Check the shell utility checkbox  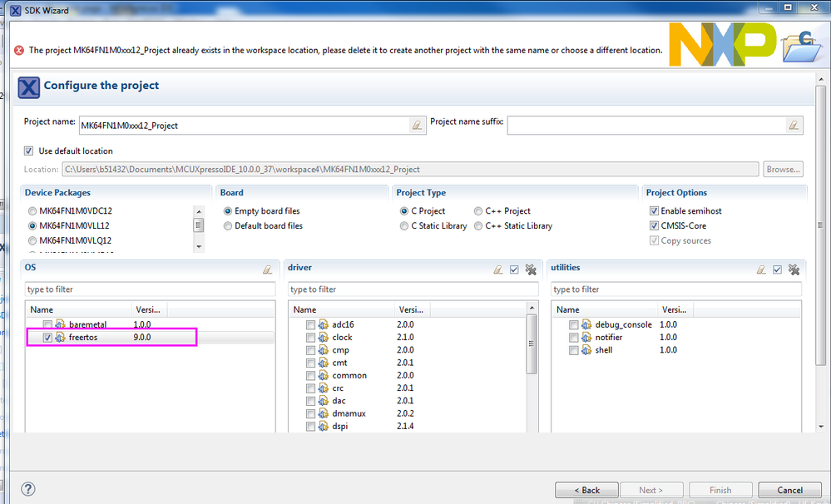(x=573, y=350)
